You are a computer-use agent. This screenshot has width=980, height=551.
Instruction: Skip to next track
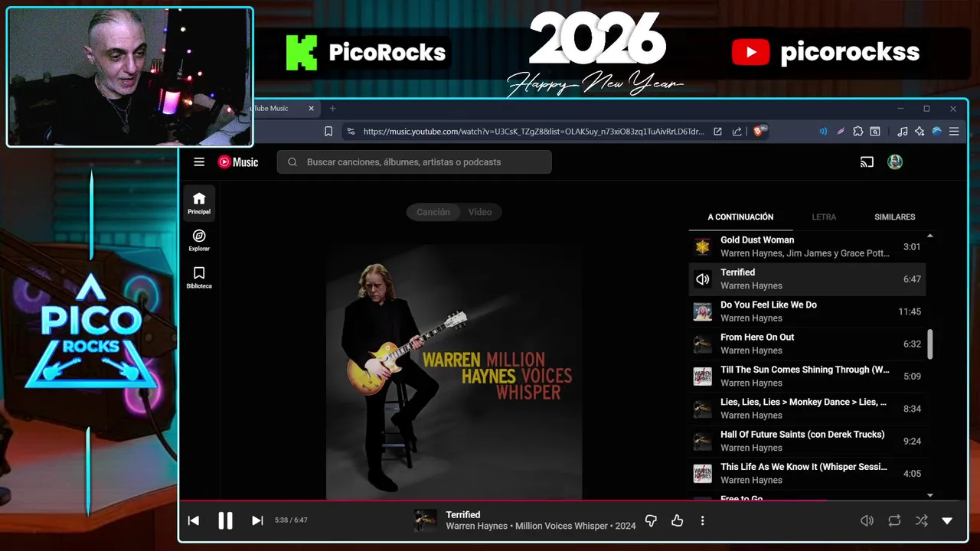click(x=257, y=520)
